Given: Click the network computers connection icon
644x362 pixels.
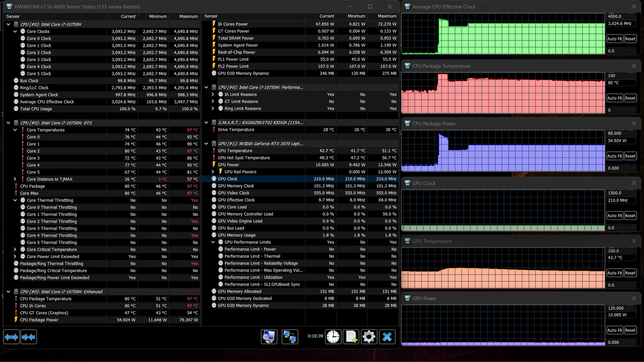Looking at the screenshot, I should tap(289, 337).
